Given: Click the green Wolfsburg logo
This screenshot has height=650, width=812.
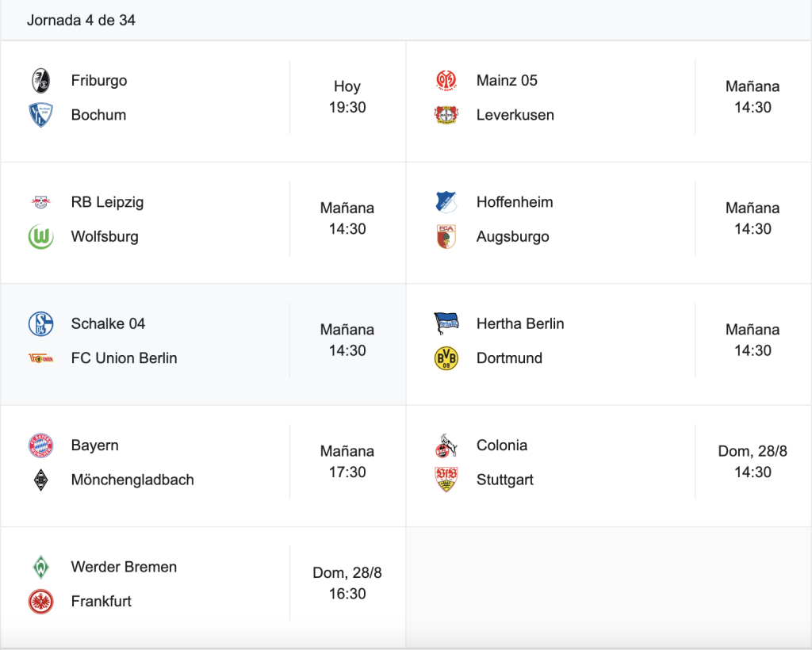Looking at the screenshot, I should (x=40, y=236).
